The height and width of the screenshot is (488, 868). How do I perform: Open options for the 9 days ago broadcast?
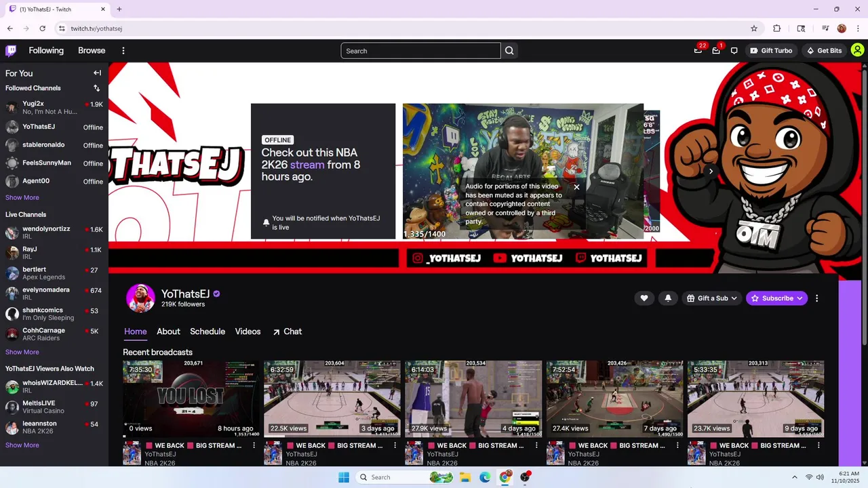pyautogui.click(x=818, y=445)
